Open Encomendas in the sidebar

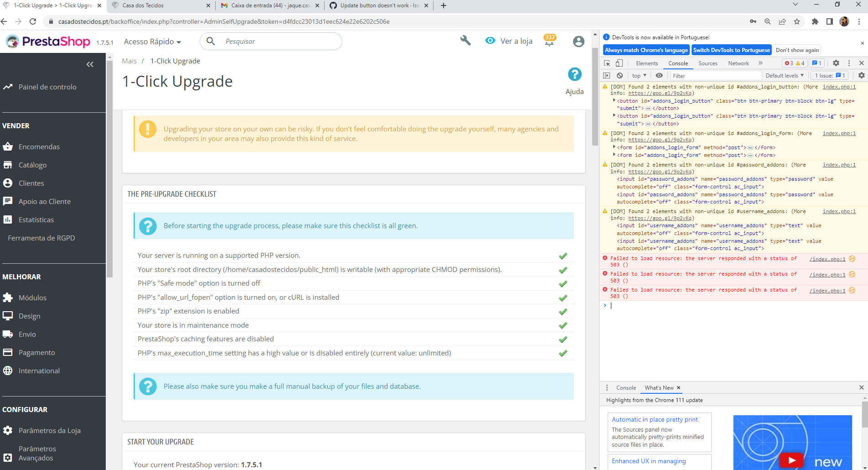(39, 146)
